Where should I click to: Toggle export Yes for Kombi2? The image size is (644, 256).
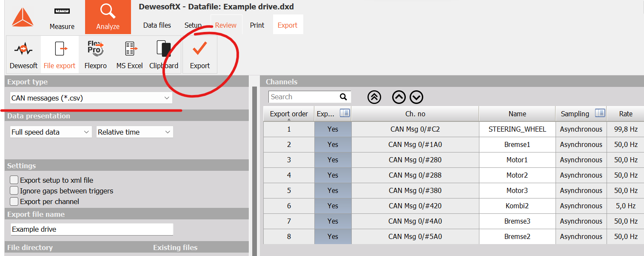333,206
